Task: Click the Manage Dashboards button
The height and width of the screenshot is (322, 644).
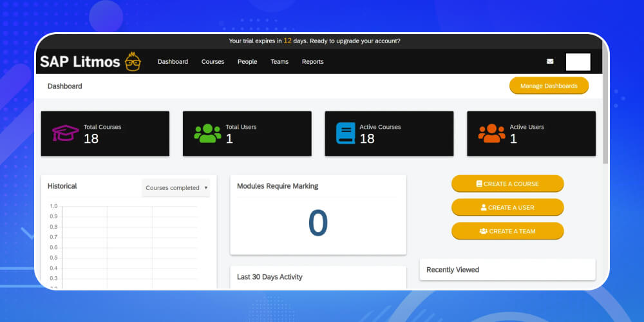Action: [549, 86]
